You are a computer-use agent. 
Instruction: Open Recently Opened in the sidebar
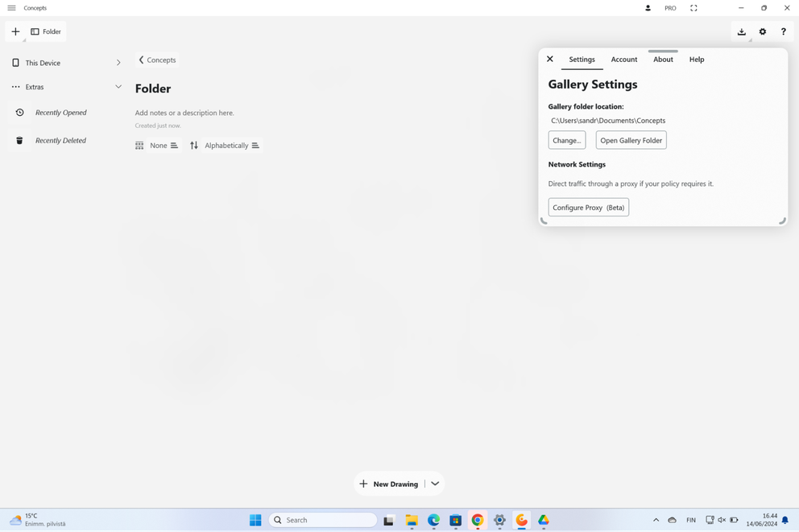pyautogui.click(x=60, y=113)
